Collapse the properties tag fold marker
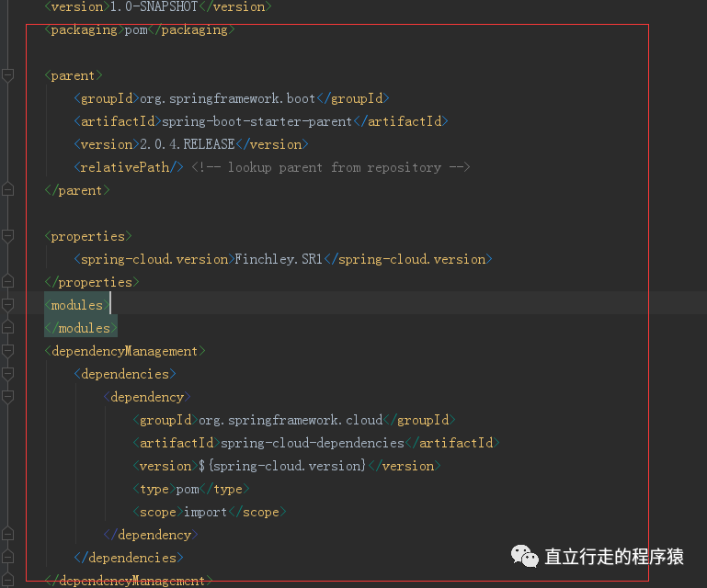The height and width of the screenshot is (588, 707). [x=7, y=236]
